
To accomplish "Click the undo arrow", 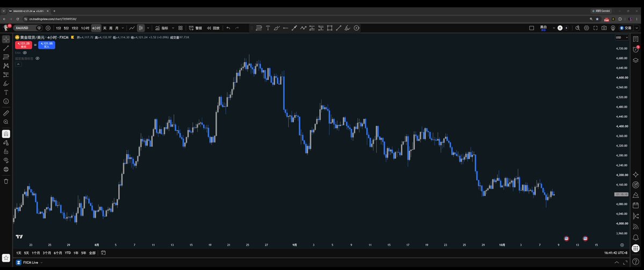I will pos(228,28).
